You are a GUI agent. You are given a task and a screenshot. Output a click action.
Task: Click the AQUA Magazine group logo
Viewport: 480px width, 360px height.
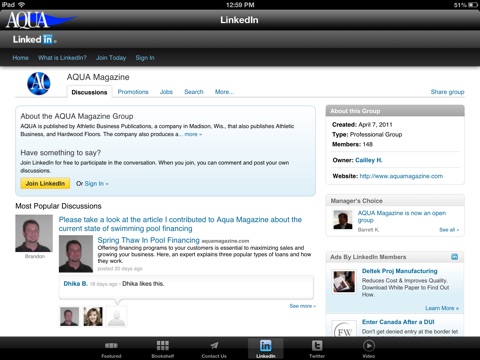(39, 83)
